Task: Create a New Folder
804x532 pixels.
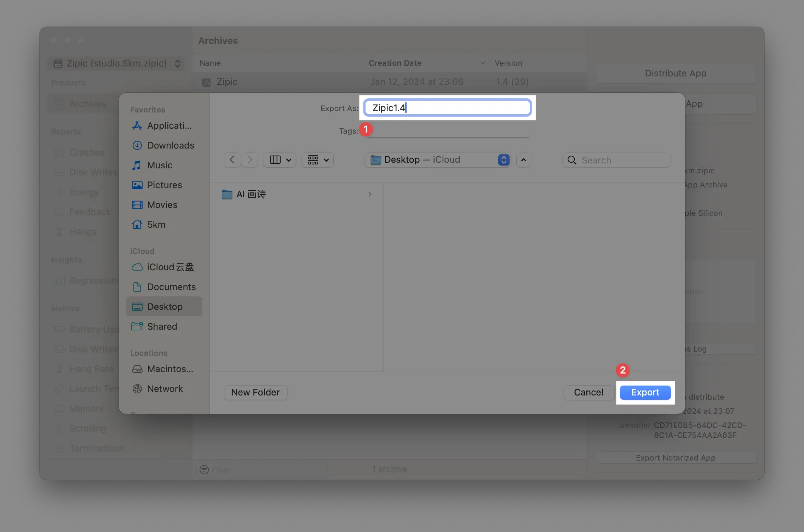Action: coord(255,392)
